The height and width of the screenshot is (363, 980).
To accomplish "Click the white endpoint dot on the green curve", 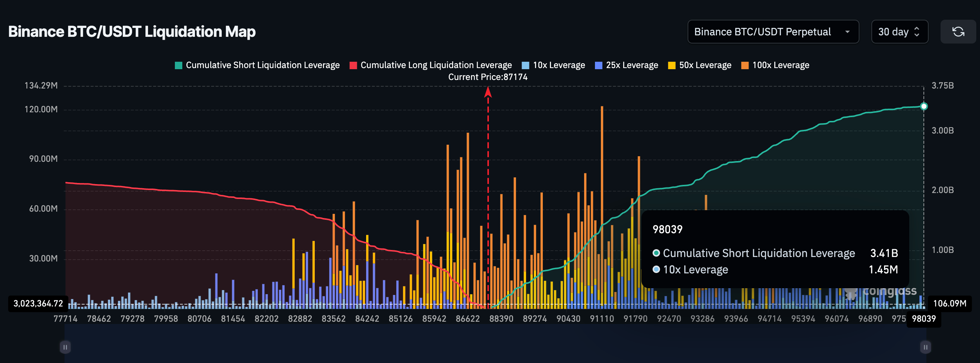I will pyautogui.click(x=924, y=106).
